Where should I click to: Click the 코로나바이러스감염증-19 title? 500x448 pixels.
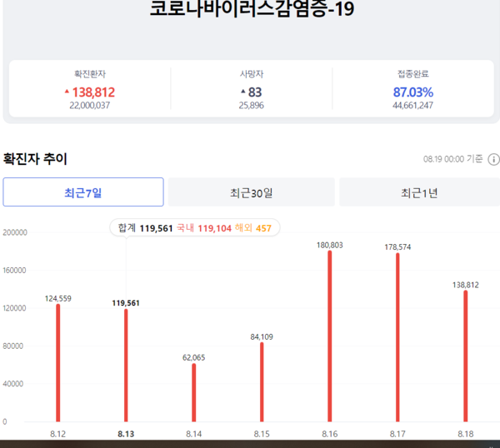click(x=252, y=8)
